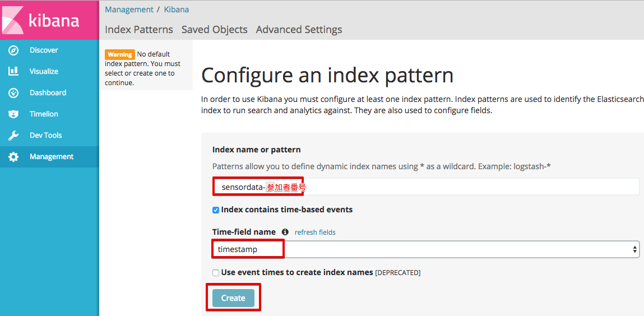
Task: Open Advanced Settings tab
Action: (x=299, y=30)
